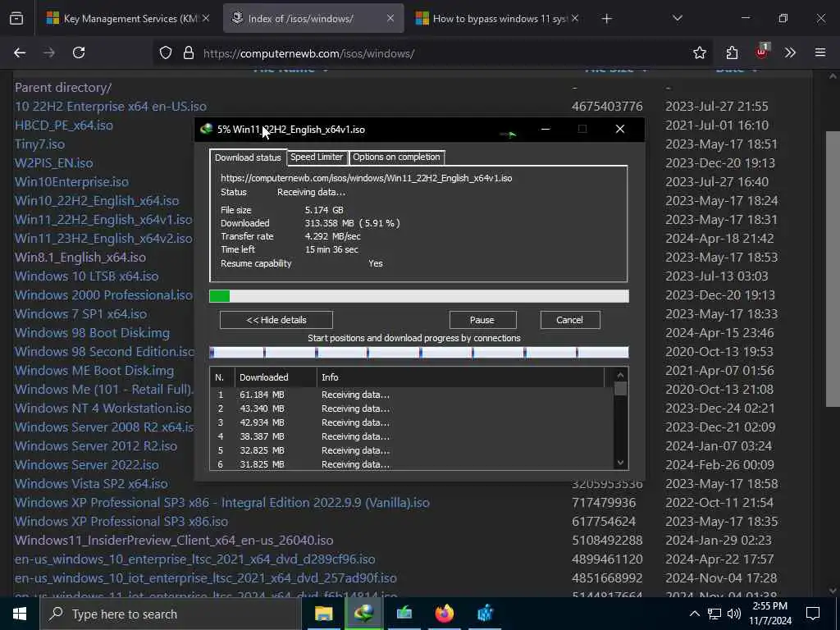Viewport: 840px width, 630px height.
Task: Open the Speed Limiter tab
Action: [317, 157]
